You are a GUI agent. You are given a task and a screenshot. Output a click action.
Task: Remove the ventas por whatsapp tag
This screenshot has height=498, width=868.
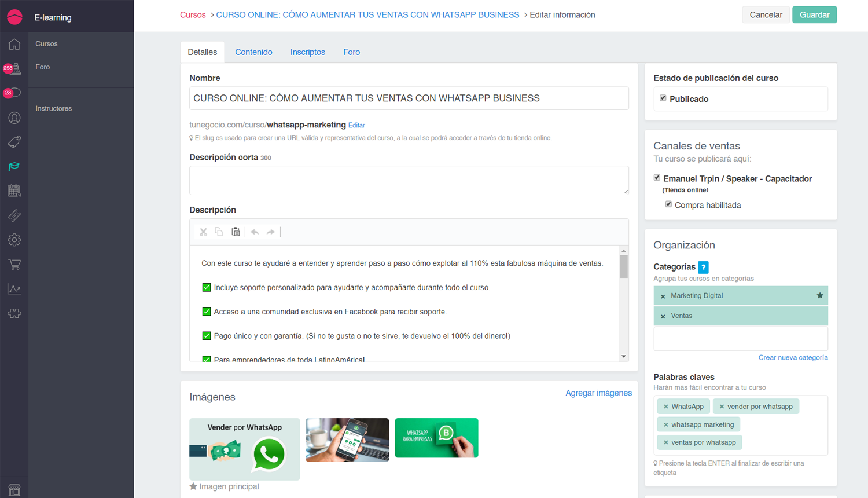[665, 442]
